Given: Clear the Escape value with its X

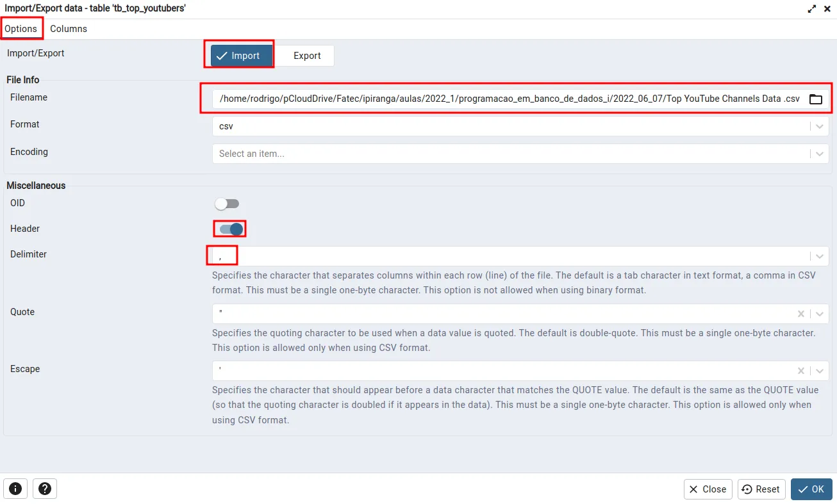Looking at the screenshot, I should coord(801,371).
